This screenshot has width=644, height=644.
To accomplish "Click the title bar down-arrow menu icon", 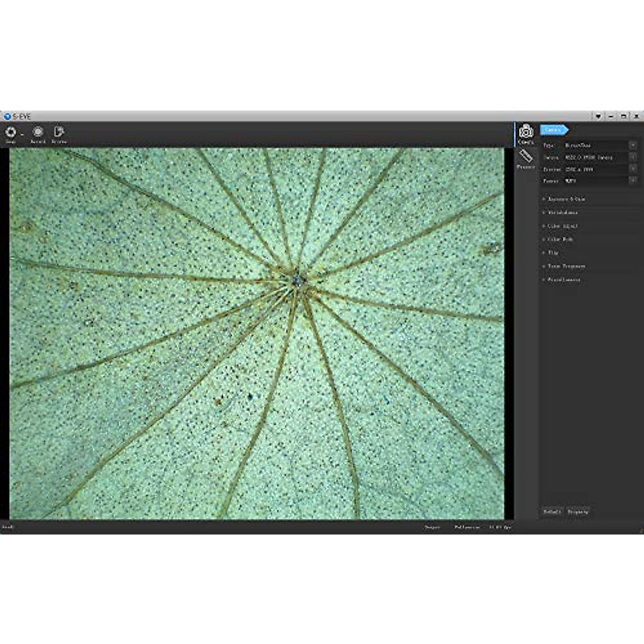I will [598, 116].
